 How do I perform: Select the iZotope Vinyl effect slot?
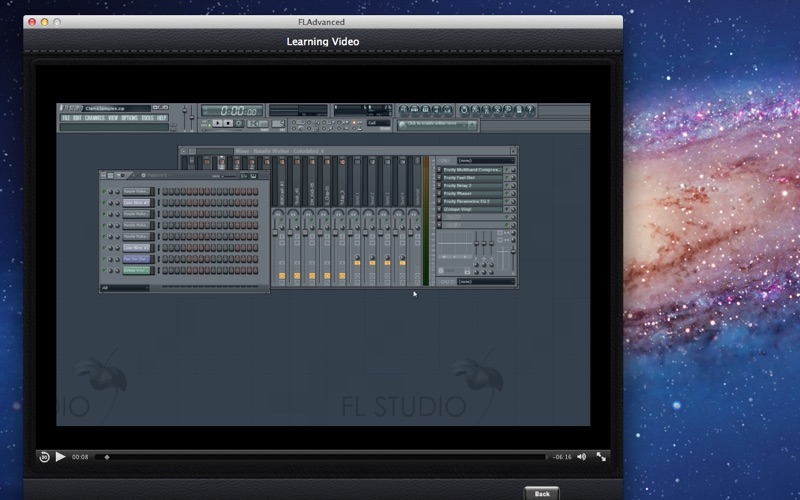point(472,209)
